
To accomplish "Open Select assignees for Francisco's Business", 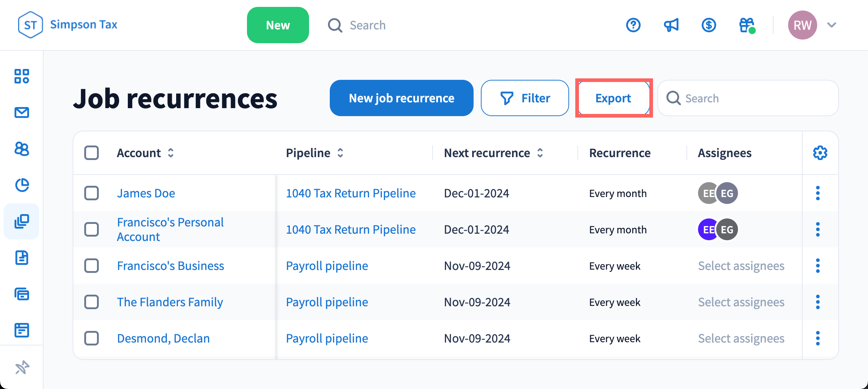I will point(741,266).
